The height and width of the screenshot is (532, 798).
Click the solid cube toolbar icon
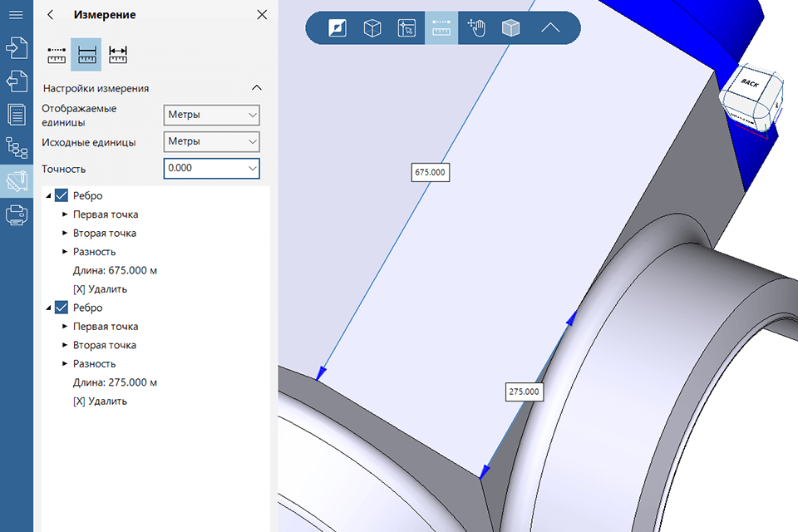(x=510, y=28)
